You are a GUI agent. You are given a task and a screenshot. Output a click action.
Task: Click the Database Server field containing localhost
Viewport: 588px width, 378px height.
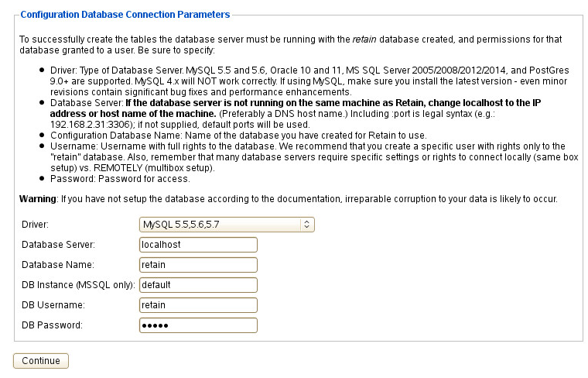(x=198, y=245)
